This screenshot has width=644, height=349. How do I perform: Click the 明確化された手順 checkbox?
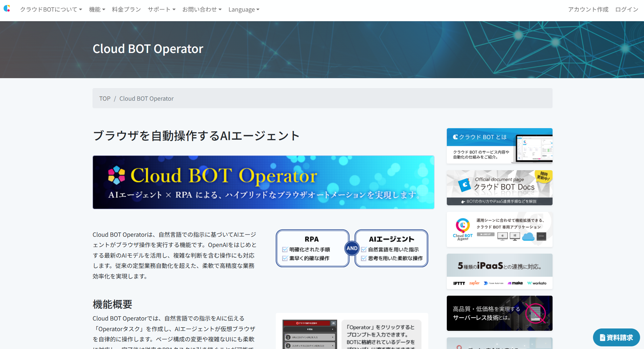(285, 249)
